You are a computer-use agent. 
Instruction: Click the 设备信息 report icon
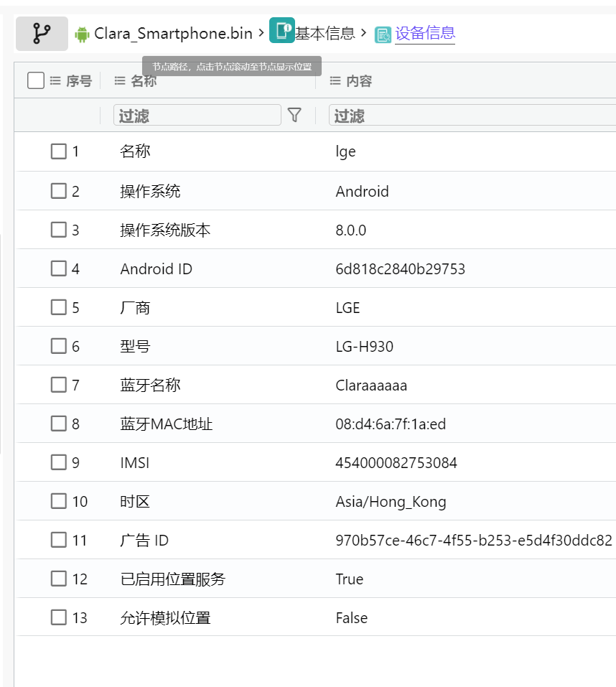pos(383,35)
